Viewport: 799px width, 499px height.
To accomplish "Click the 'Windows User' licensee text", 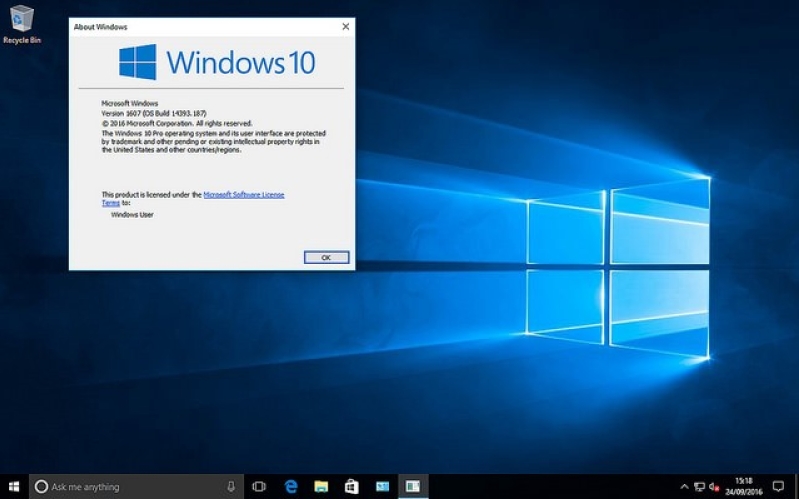I will click(x=132, y=215).
